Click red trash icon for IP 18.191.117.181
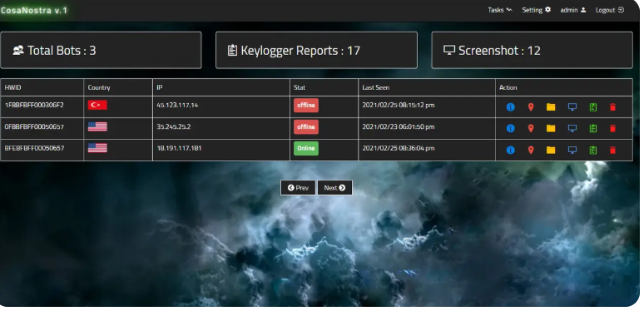This screenshot has height=316, width=644. (612, 151)
